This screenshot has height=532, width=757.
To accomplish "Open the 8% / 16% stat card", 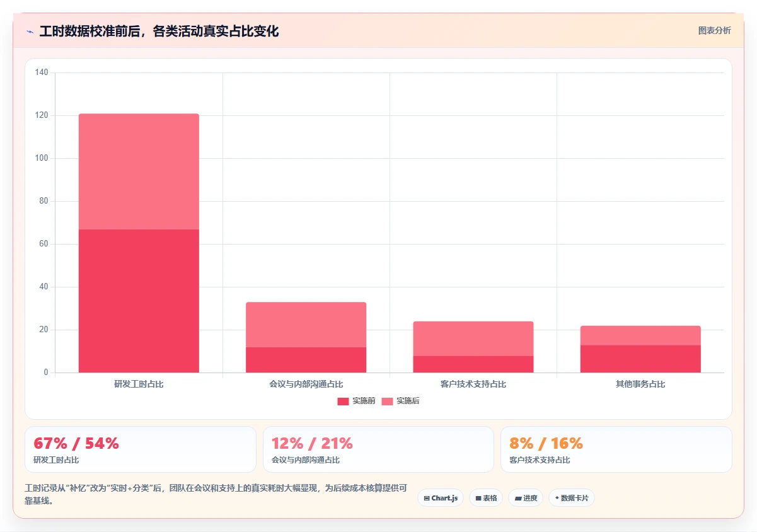I will (616, 449).
